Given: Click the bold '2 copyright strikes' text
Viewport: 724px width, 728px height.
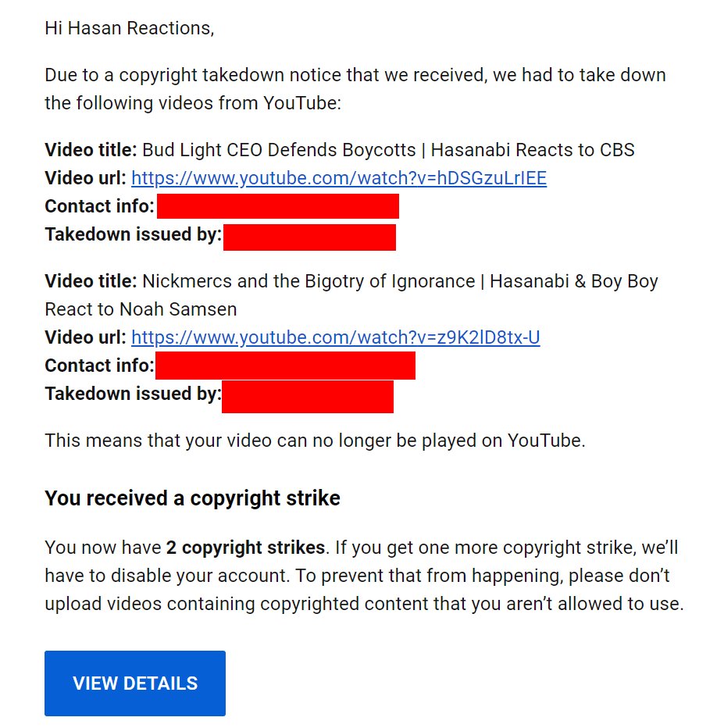Looking at the screenshot, I should (245, 548).
